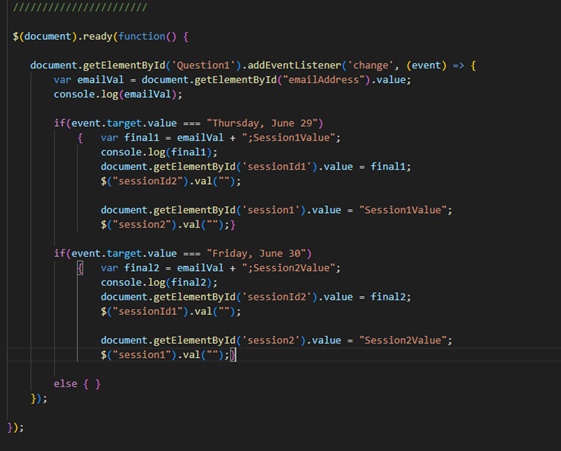Place cursor on emailVal variable declaration
This screenshot has height=451, width=561.
(x=100, y=80)
